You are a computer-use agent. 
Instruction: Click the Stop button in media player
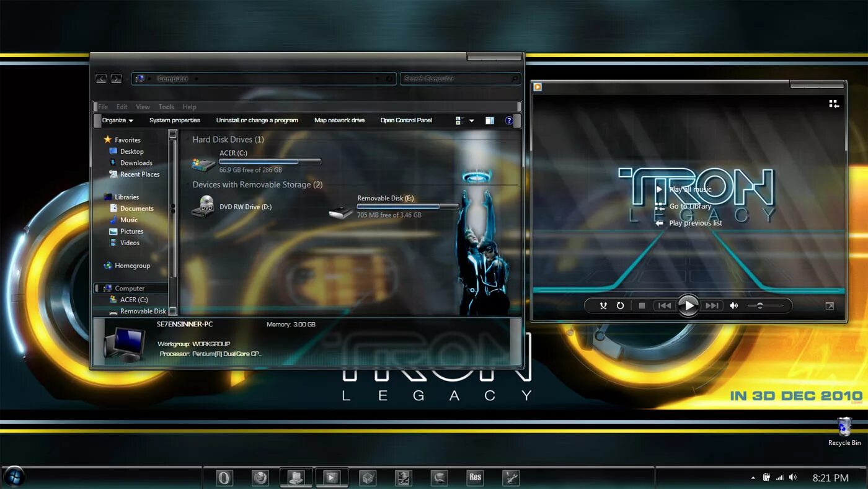click(x=642, y=305)
